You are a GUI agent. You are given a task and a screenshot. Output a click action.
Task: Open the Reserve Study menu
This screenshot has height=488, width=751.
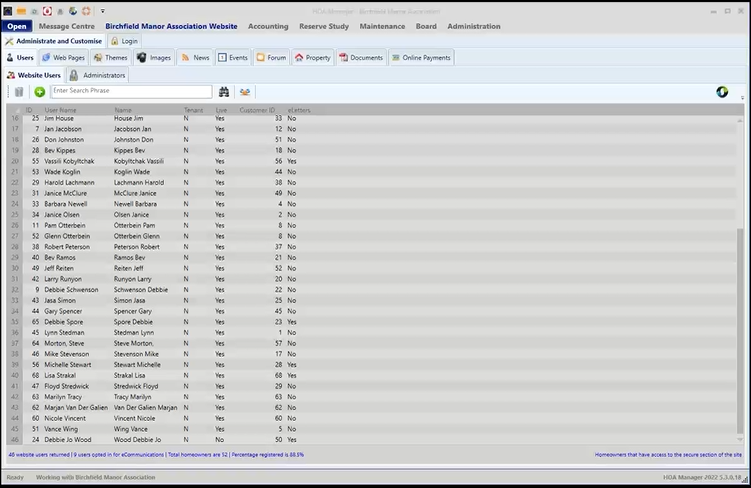324,26
